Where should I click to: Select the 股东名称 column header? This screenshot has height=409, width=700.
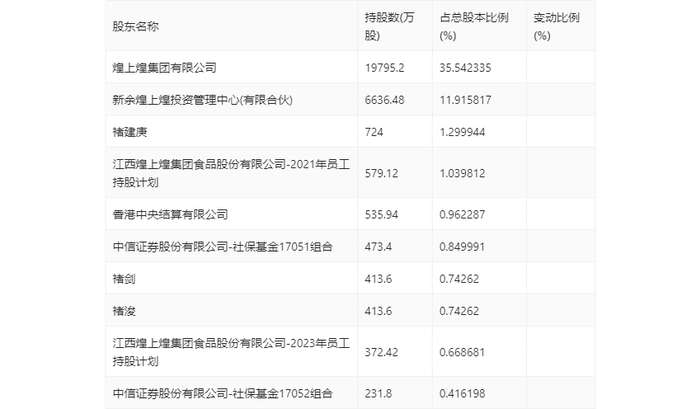click(x=135, y=26)
